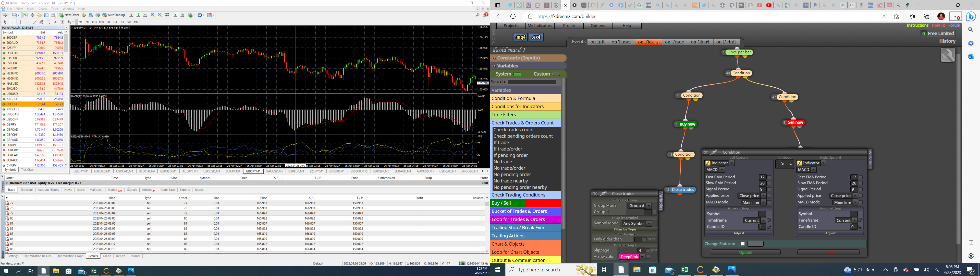Open the Symbol Mode Any Symbol dropdown
980x276 pixels.
pyautogui.click(x=637, y=223)
